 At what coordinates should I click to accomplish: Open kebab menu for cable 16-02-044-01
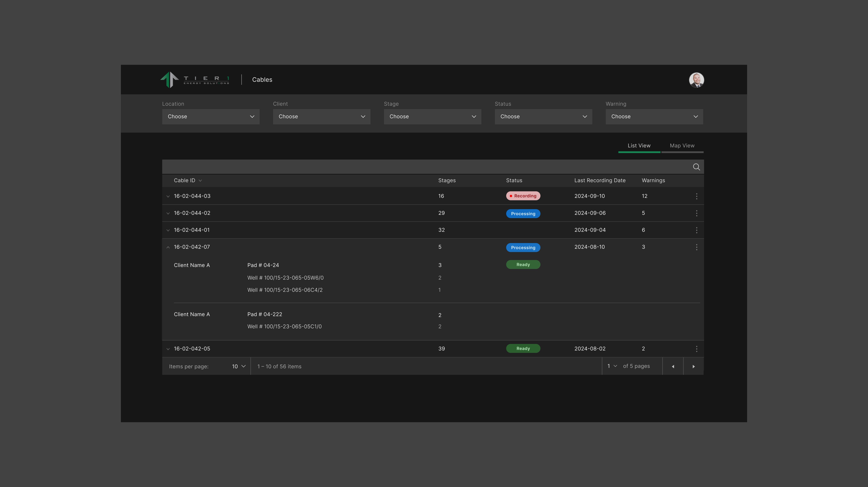pyautogui.click(x=696, y=230)
